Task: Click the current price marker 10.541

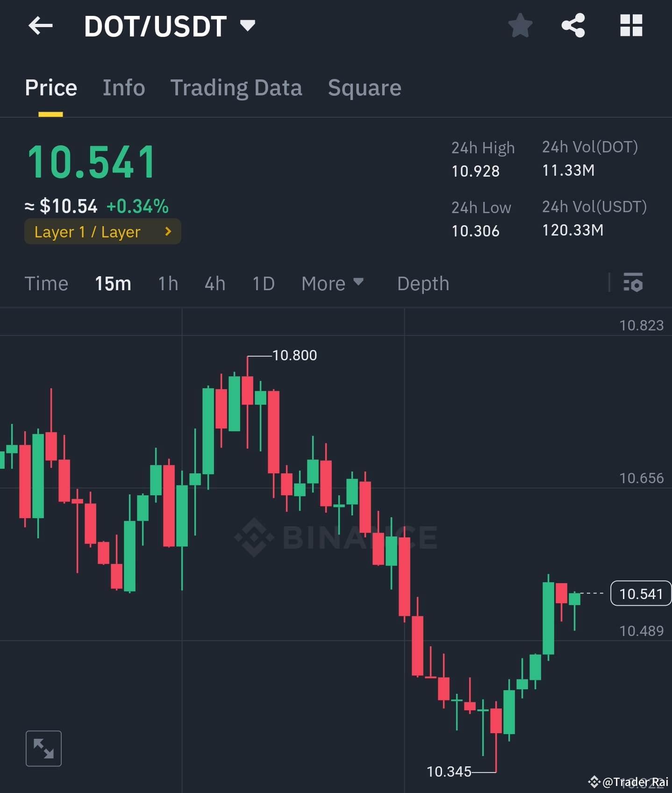Action: (641, 593)
